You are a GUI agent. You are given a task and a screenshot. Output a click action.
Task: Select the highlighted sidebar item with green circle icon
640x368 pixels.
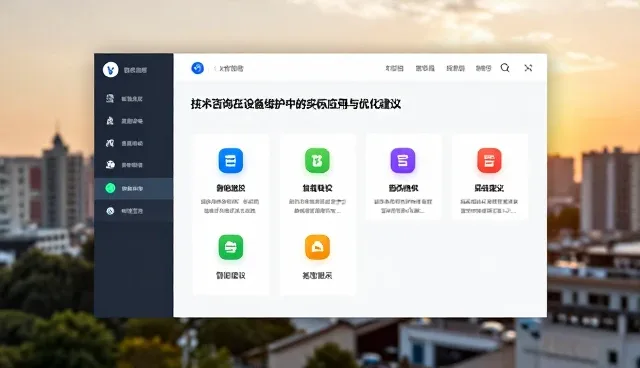tap(133, 188)
